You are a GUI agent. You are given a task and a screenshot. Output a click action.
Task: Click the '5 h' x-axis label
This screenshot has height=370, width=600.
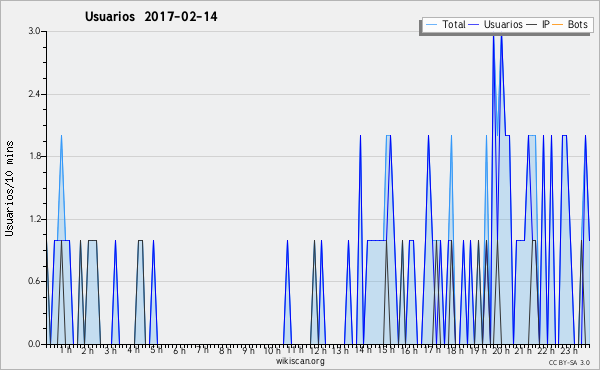click(x=157, y=350)
